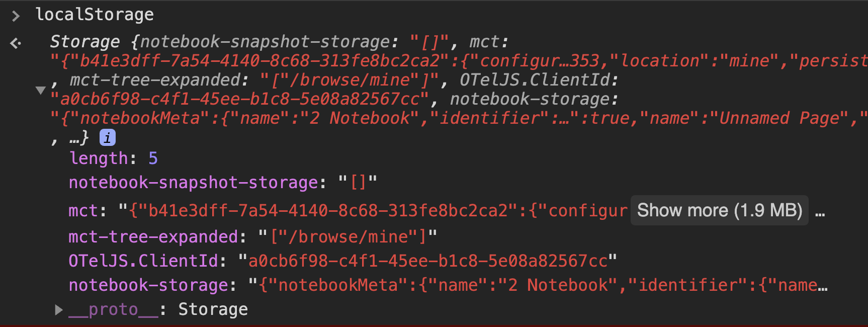
Task: Click the mct-tree-expanded property name
Action: (153, 236)
